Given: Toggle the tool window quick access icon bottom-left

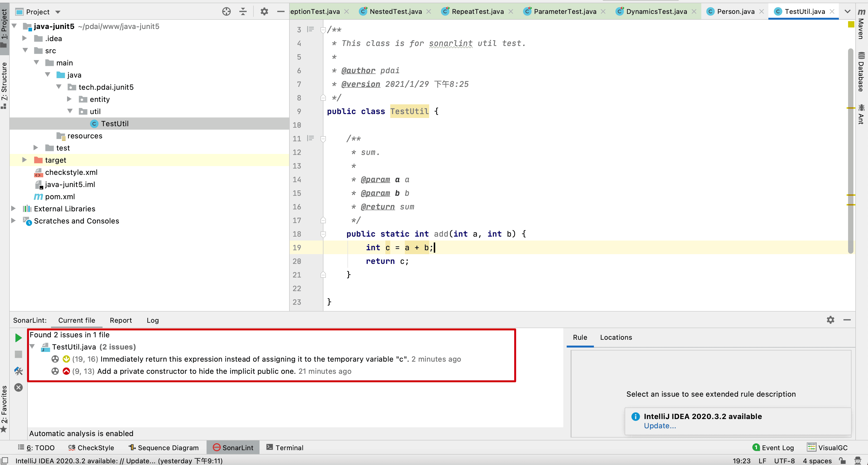Looking at the screenshot, I should pyautogui.click(x=4, y=461).
